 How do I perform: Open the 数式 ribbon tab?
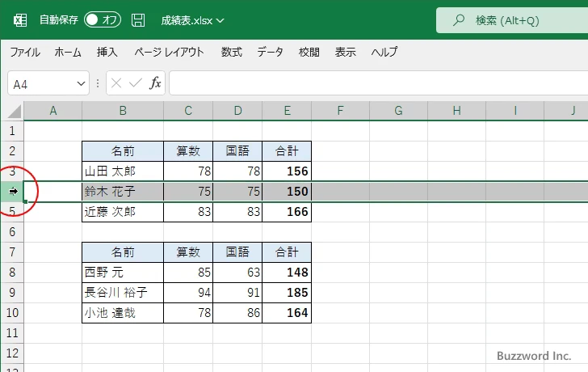(232, 52)
